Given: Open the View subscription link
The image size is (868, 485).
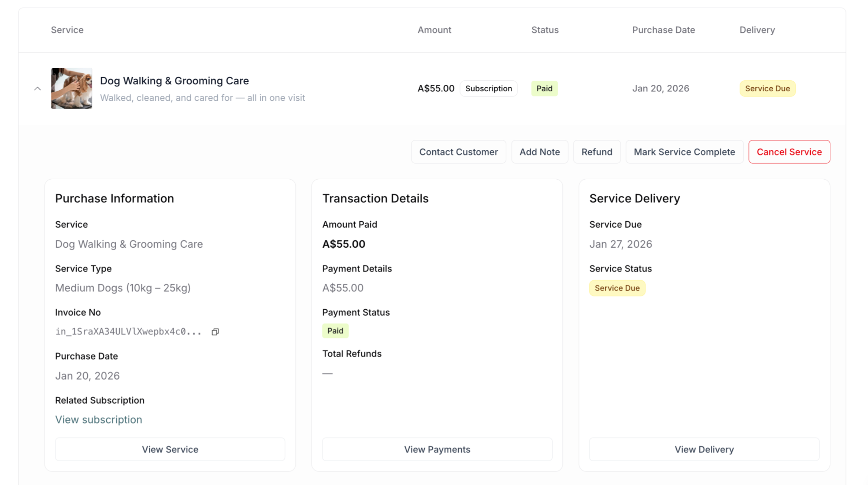Looking at the screenshot, I should pyautogui.click(x=99, y=420).
